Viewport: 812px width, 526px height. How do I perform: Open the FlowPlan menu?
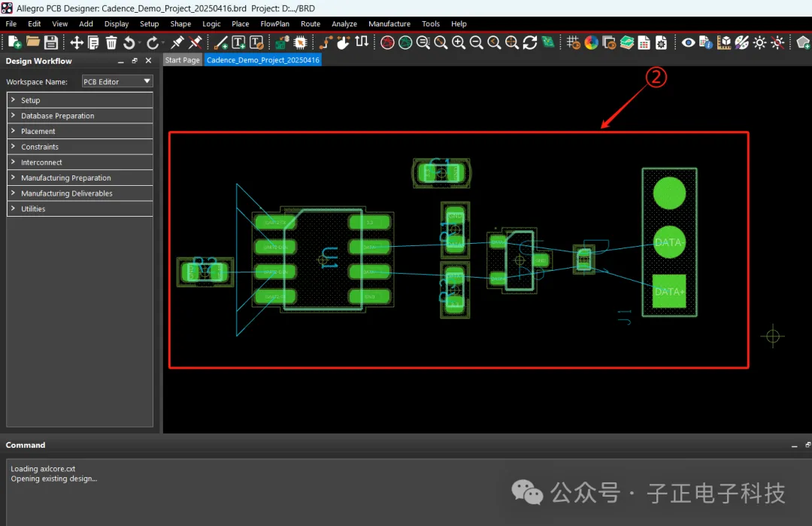(275, 24)
